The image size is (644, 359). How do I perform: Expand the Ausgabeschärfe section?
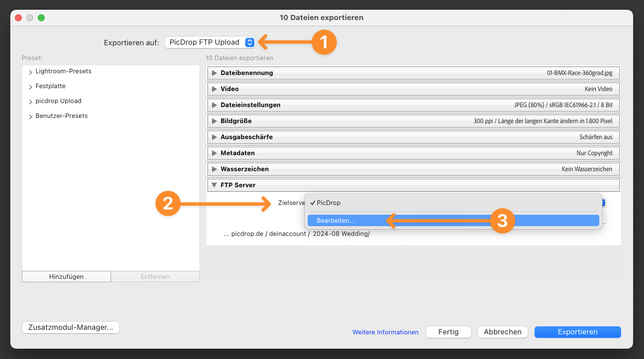pyautogui.click(x=214, y=137)
